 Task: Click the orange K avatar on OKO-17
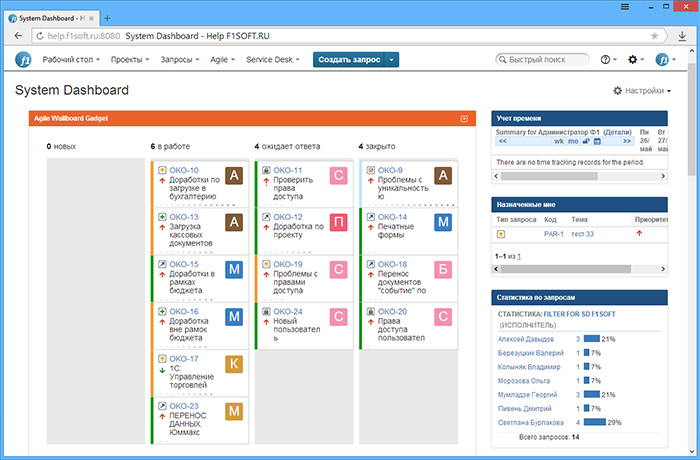click(235, 364)
